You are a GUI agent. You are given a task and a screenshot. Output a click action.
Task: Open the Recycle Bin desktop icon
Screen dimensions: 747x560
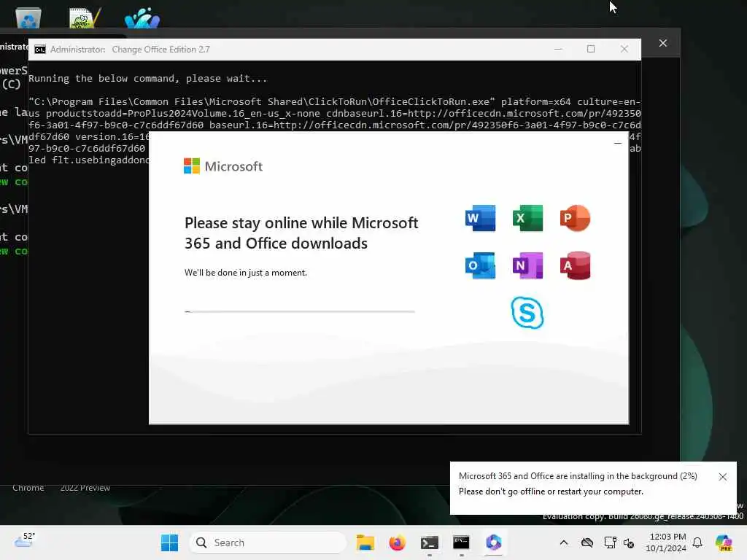[x=28, y=18]
